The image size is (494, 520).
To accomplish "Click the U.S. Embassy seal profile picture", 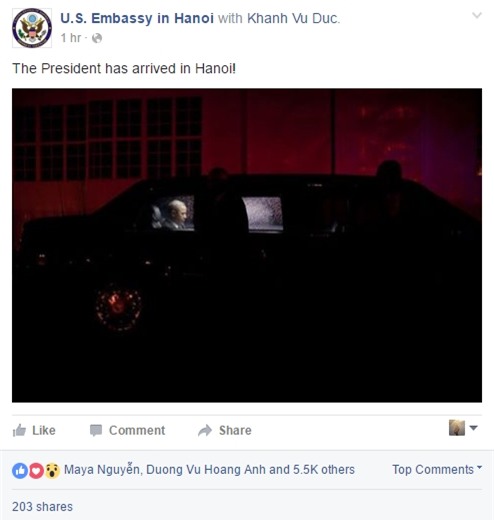I will pyautogui.click(x=32, y=28).
